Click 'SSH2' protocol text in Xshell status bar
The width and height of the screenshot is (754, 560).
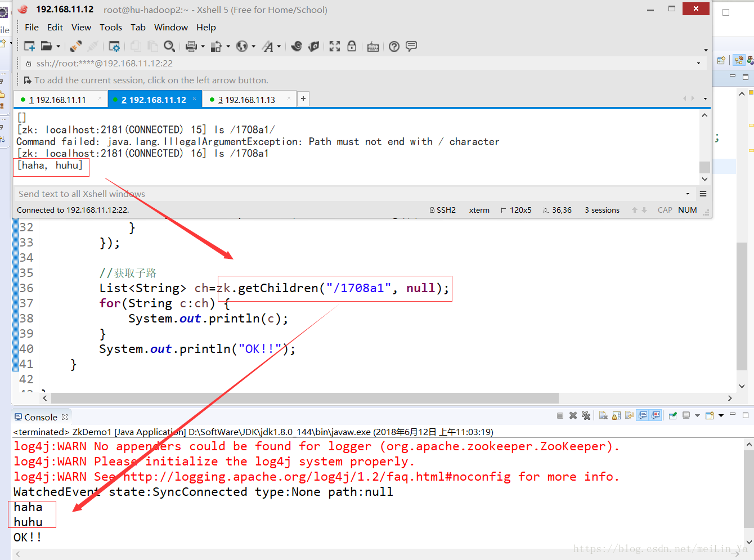[x=446, y=210]
